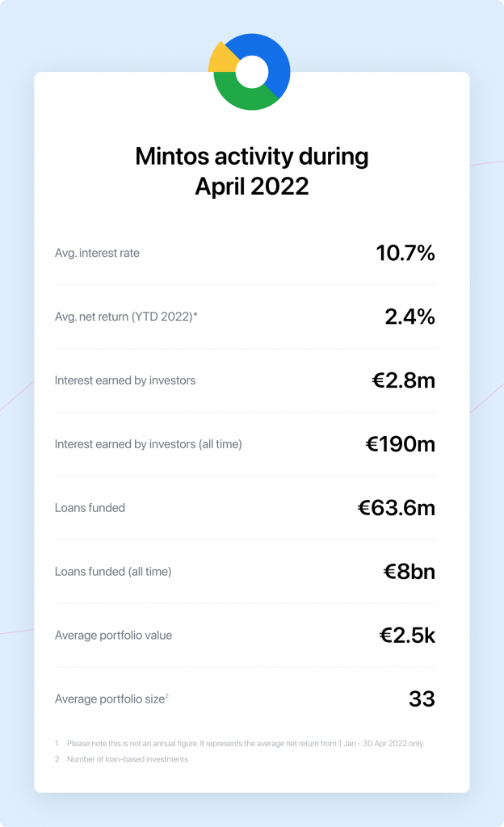Click the 'Average portfolio size' label
Viewport: 504px width, 827px height.
click(110, 699)
